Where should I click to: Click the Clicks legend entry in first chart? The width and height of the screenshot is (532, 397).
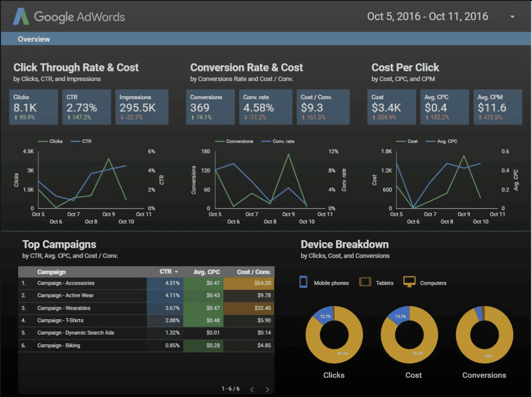point(50,141)
